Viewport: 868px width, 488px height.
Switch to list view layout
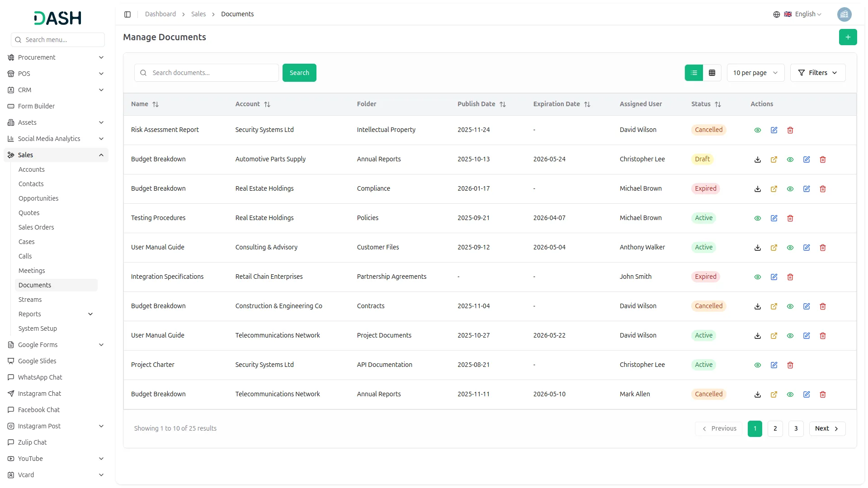pyautogui.click(x=694, y=73)
